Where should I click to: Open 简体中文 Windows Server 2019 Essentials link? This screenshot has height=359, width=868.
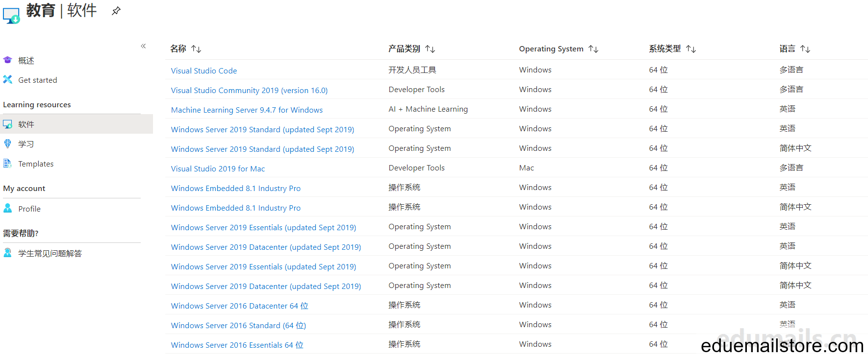pyautogui.click(x=263, y=266)
